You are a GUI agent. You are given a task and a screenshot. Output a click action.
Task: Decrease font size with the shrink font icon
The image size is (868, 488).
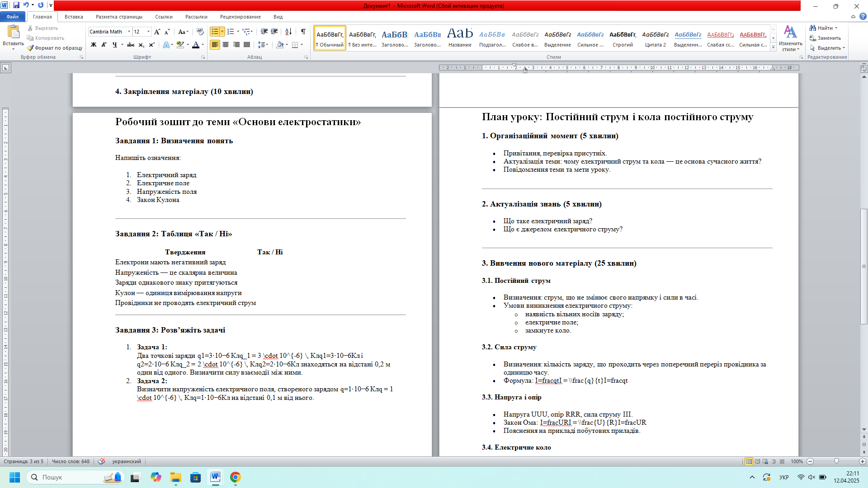click(167, 32)
